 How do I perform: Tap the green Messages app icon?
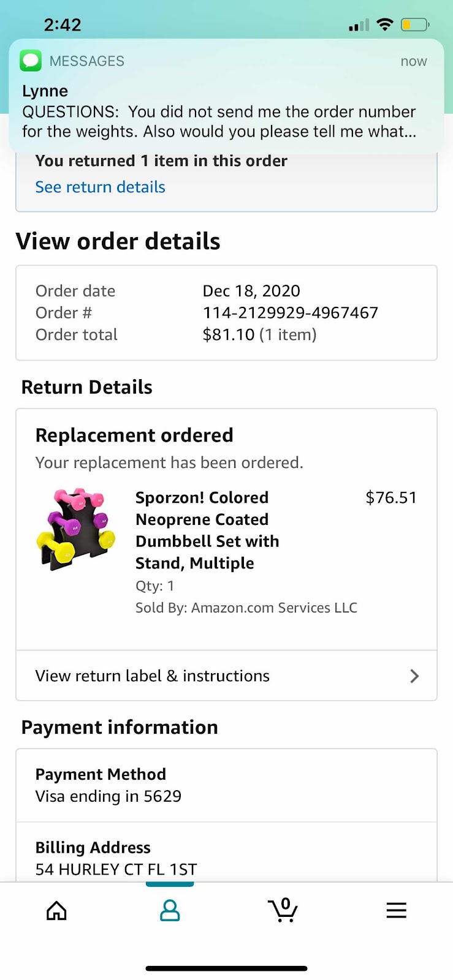tap(31, 61)
